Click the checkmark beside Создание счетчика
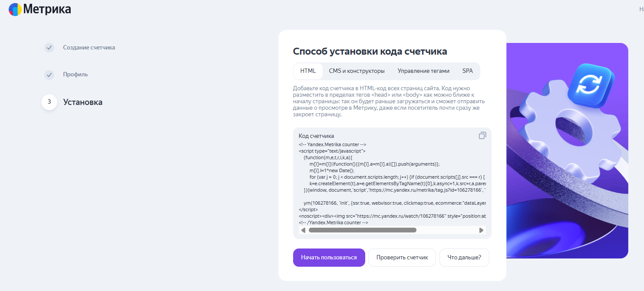Viewport: 644px width, 291px height. click(x=49, y=48)
